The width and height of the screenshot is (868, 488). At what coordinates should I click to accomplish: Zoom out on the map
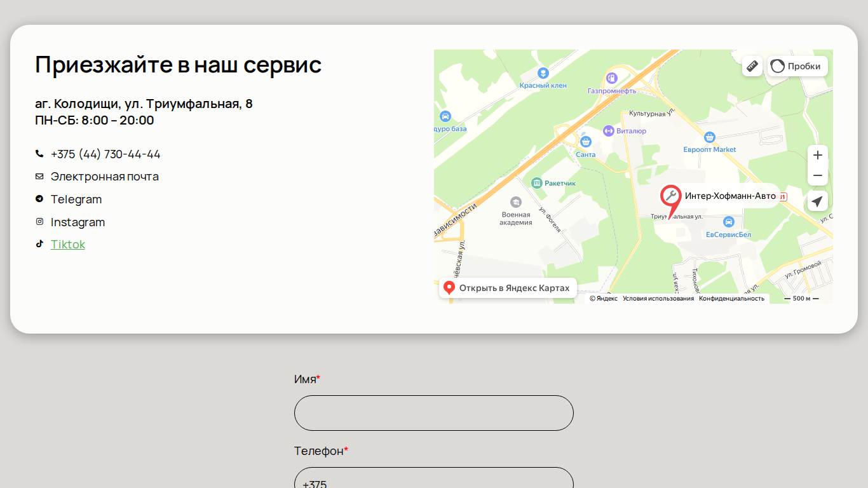tap(818, 175)
